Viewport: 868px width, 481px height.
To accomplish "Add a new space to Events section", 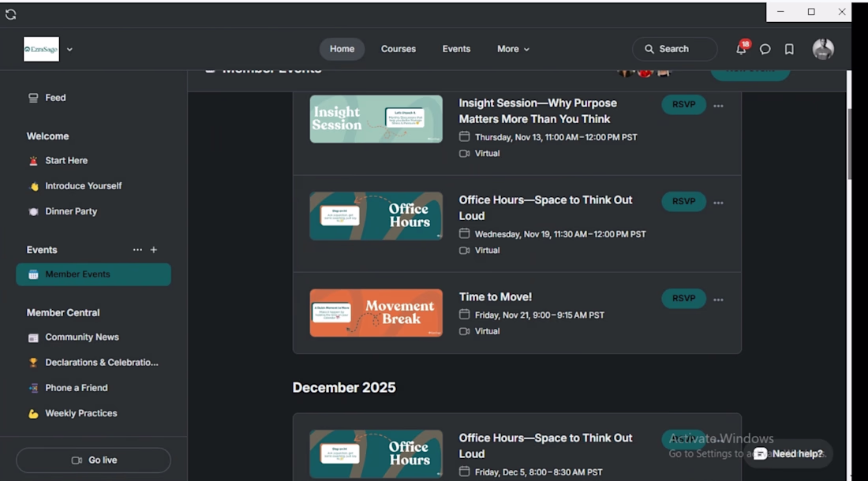I will coord(154,250).
